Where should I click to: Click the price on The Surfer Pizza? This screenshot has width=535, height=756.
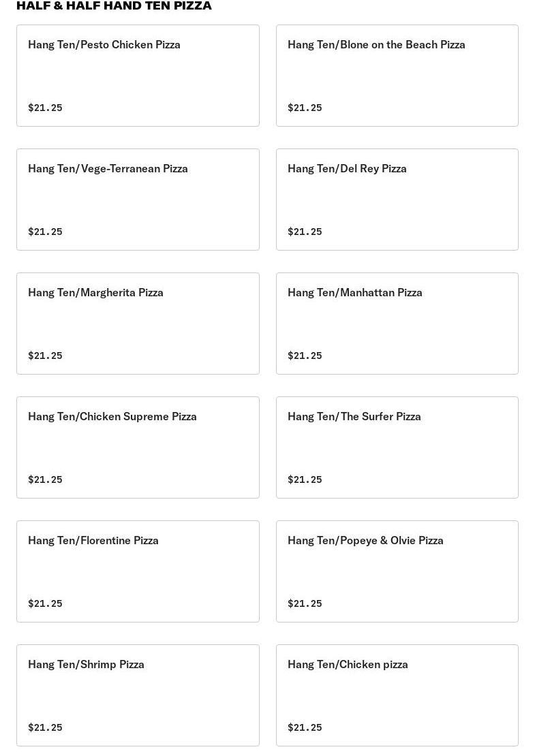[305, 479]
